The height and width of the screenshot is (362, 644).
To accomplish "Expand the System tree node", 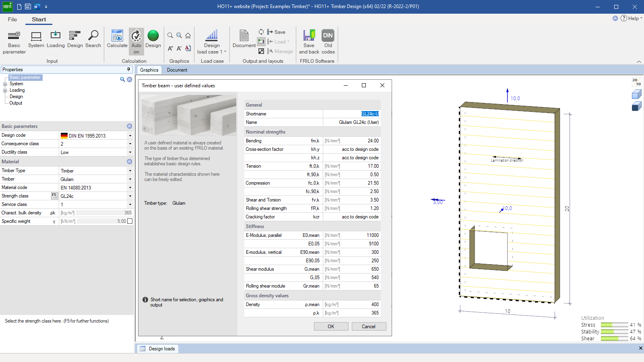I will 5,84.
